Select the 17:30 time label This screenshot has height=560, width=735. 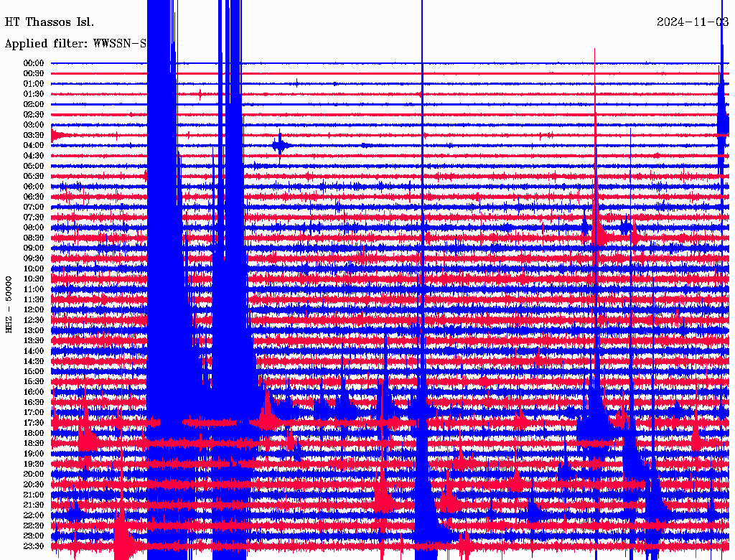pyautogui.click(x=34, y=423)
